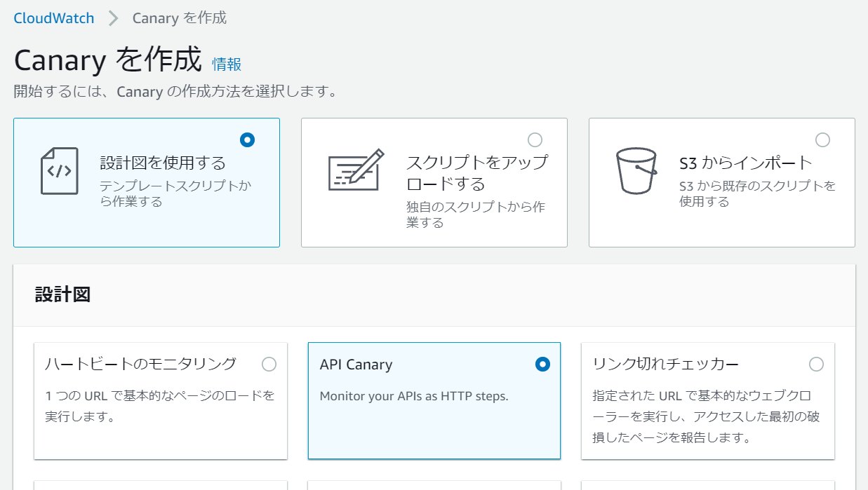868x490 pixels.
Task: Select the 設計図を使用する radio button
Action: 247,139
